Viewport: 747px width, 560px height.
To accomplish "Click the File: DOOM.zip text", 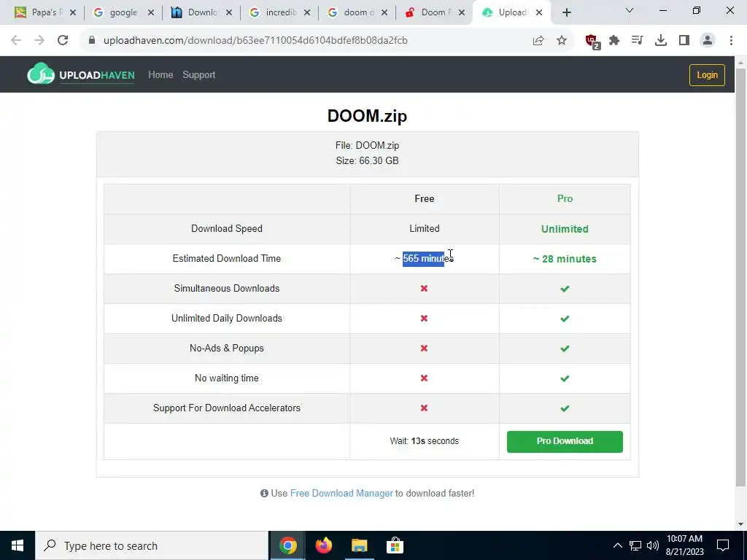I will 368,146.
